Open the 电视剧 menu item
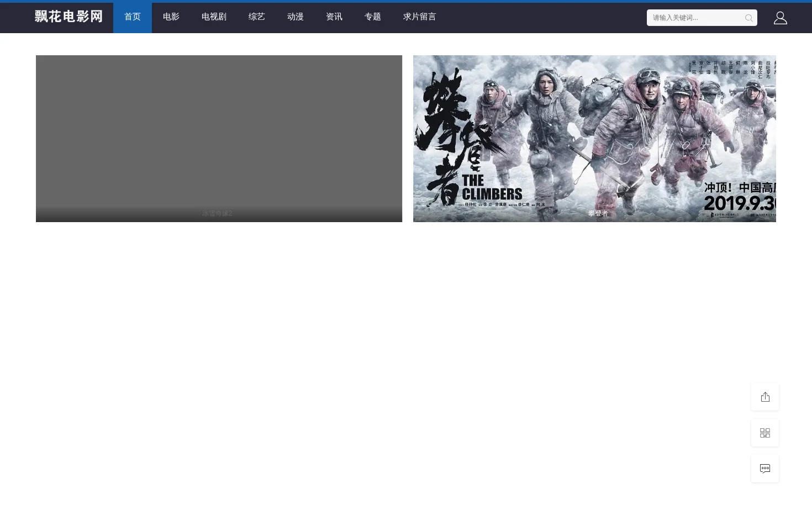Image resolution: width=812 pixels, height=510 pixels. click(214, 17)
